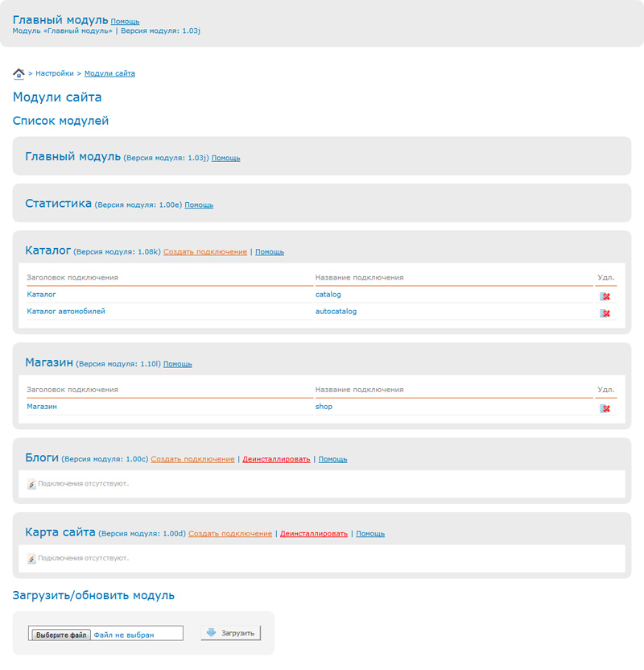Uninstall the Карта сайта module
This screenshot has width=644, height=670.
(x=314, y=534)
